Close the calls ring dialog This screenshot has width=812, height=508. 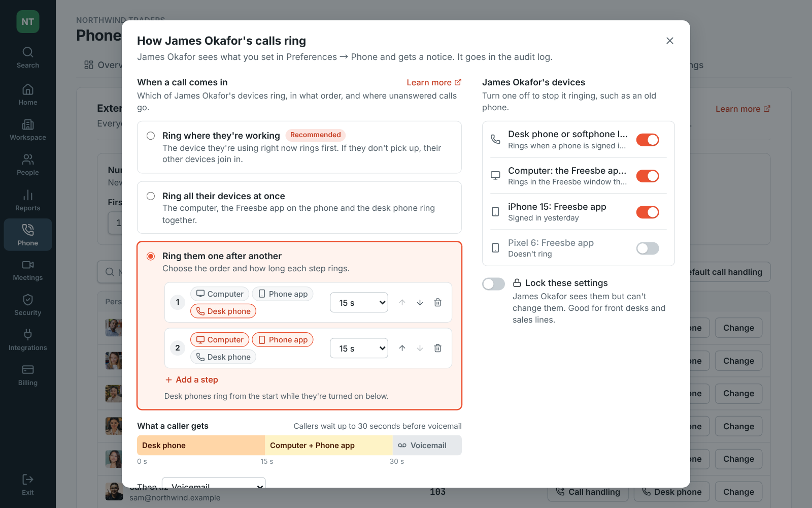click(x=670, y=41)
